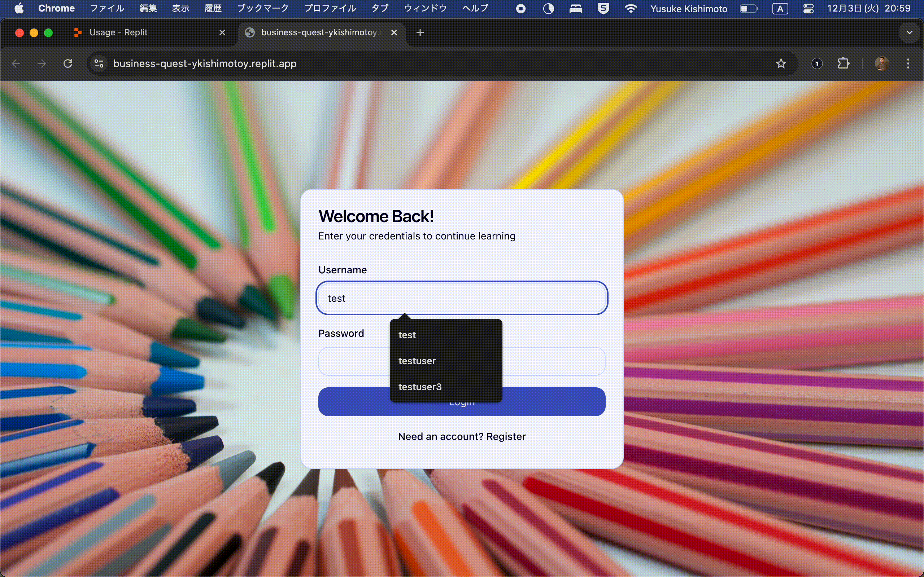Expand the tab search chevron
924x577 pixels.
pyautogui.click(x=909, y=33)
